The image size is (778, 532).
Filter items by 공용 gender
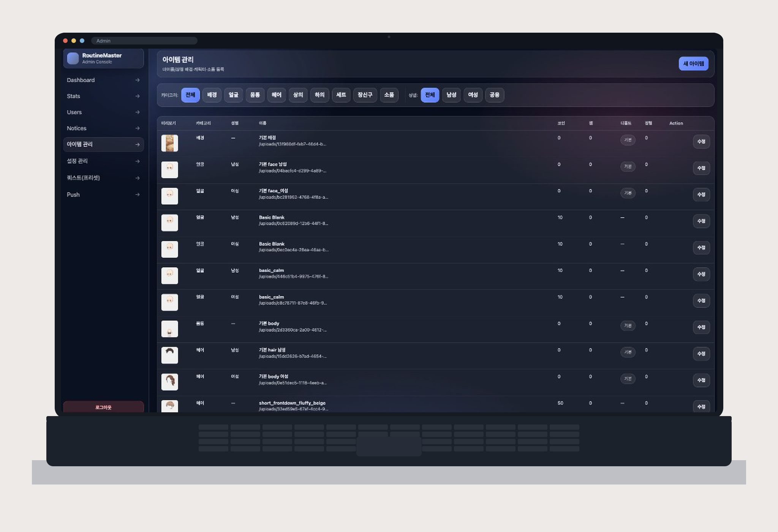[495, 95]
